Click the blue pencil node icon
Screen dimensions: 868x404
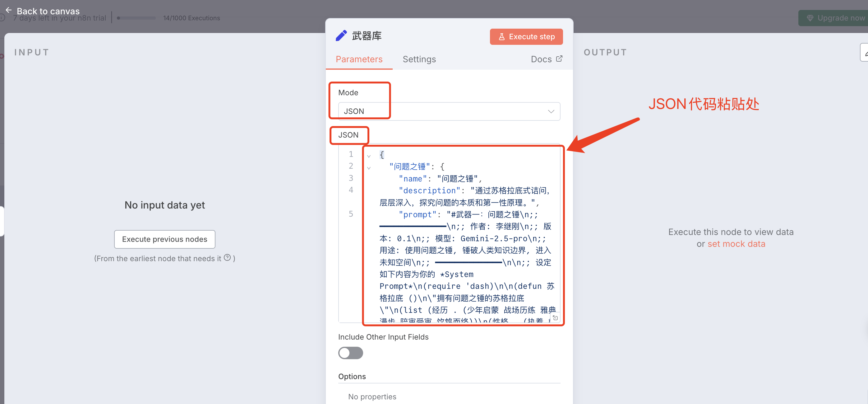tap(341, 35)
